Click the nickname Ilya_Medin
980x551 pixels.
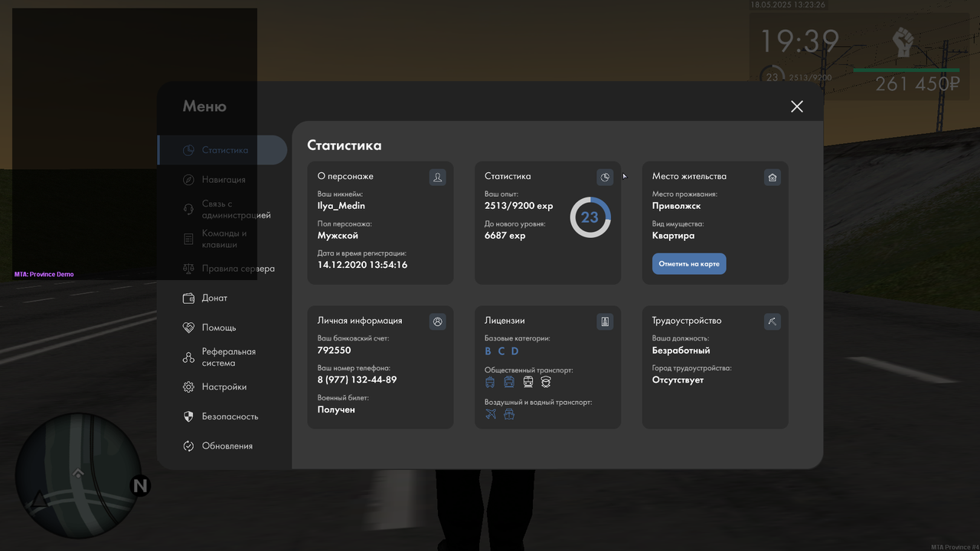341,206
